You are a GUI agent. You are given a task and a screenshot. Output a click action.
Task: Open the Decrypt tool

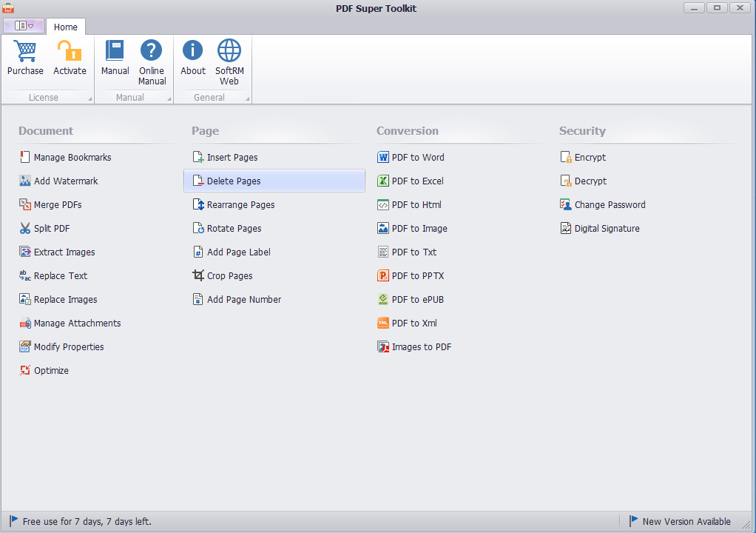point(584,181)
